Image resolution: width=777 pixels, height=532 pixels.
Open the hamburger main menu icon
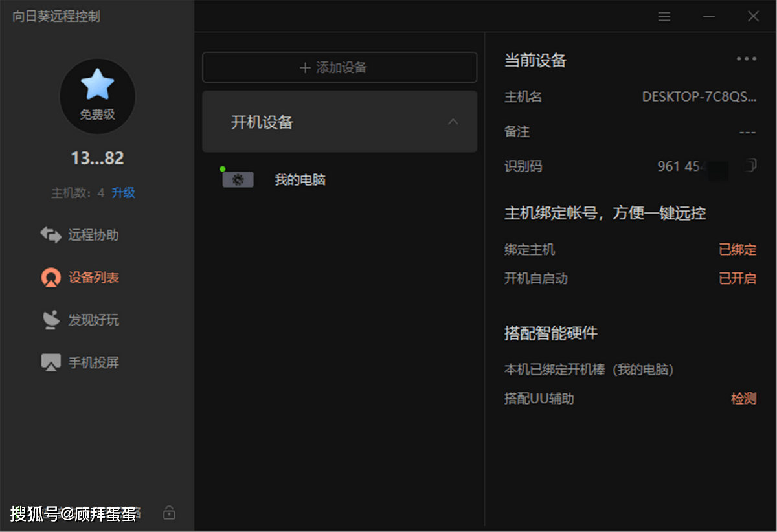664,17
